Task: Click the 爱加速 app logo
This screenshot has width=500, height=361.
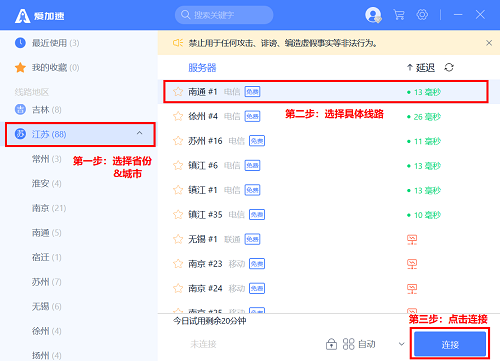Action: click(x=40, y=16)
